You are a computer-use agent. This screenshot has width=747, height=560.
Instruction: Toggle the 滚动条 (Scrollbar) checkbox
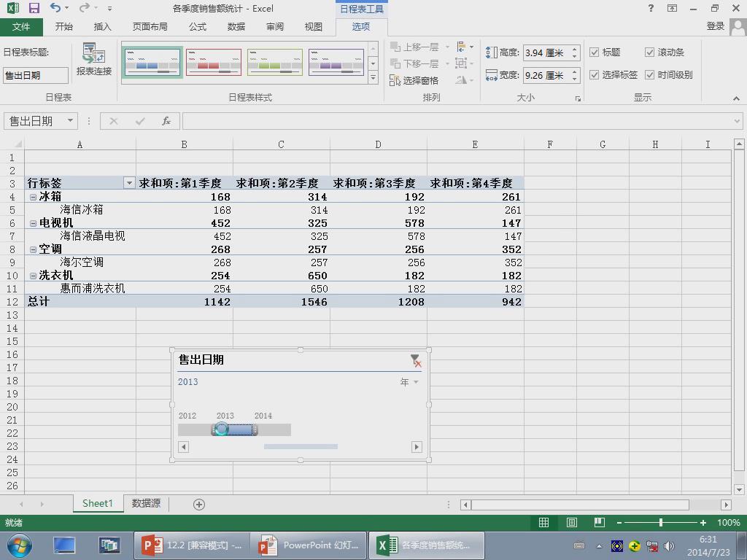[649, 52]
